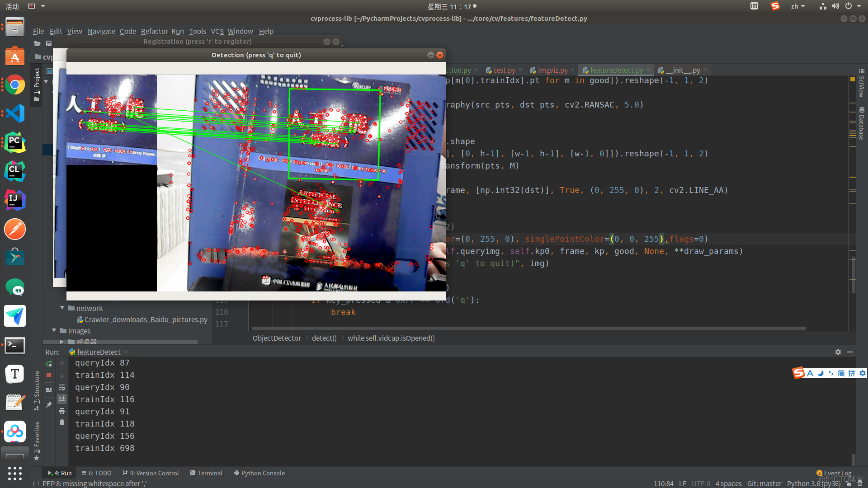Click the ObjectDetector breadcrumb
This screenshot has width=868, height=488.
click(x=277, y=338)
